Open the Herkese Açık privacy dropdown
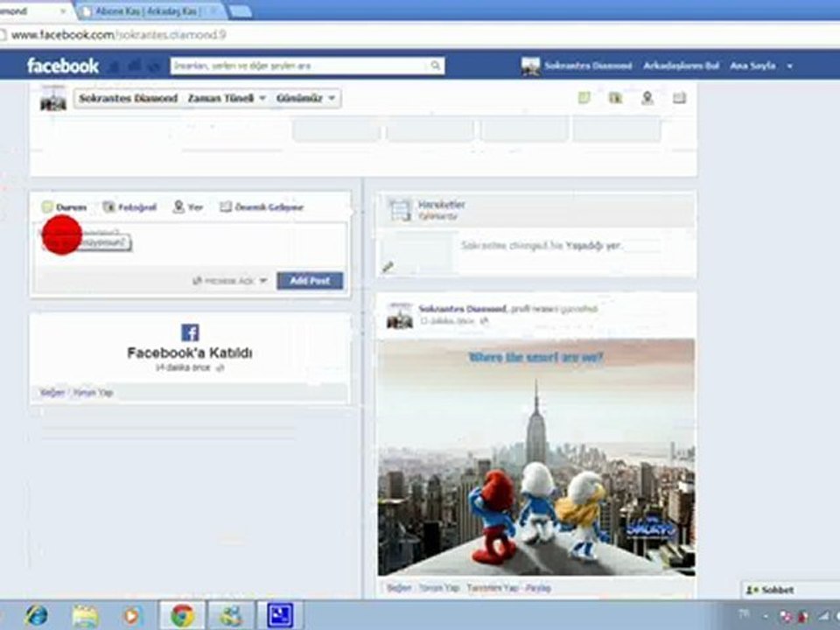 pyautogui.click(x=229, y=280)
